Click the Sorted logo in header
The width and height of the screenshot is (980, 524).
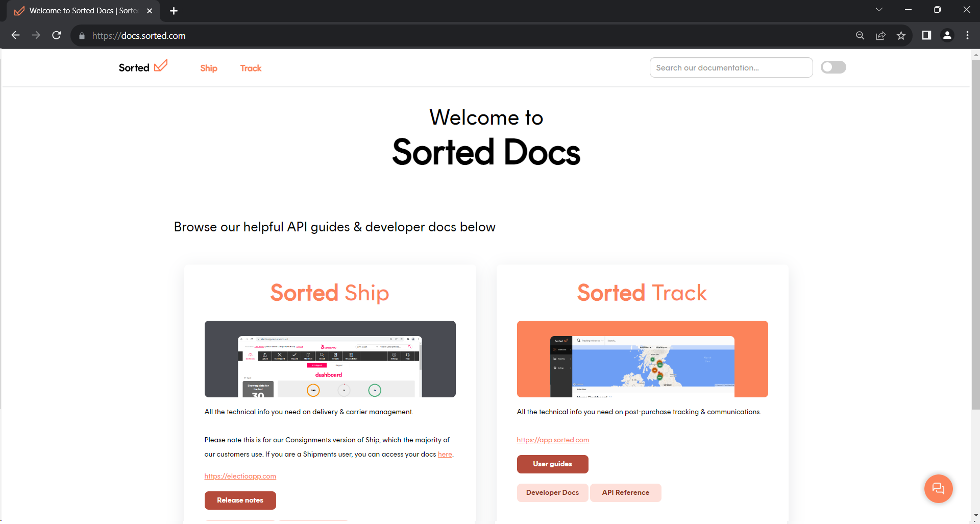[x=143, y=67]
